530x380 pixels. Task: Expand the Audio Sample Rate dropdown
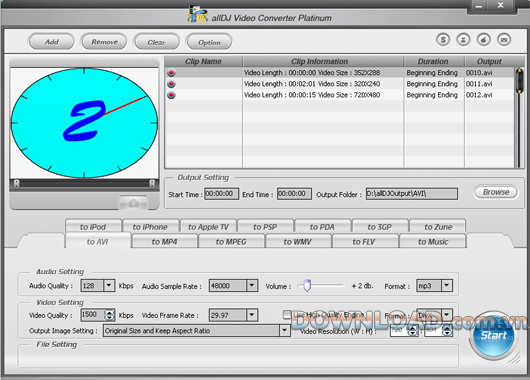point(252,286)
